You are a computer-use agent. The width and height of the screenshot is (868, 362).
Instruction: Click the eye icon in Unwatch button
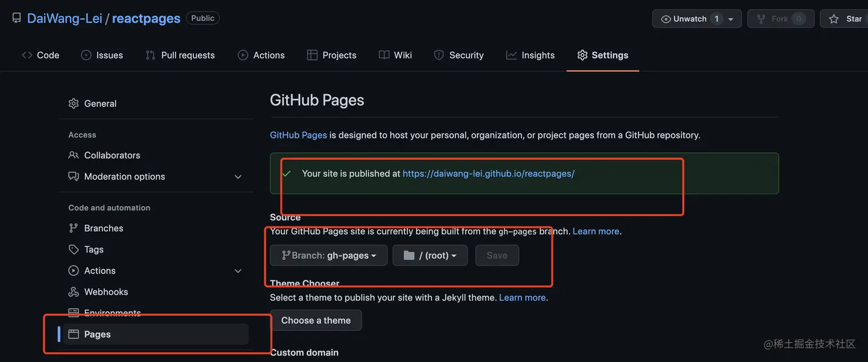click(x=666, y=19)
